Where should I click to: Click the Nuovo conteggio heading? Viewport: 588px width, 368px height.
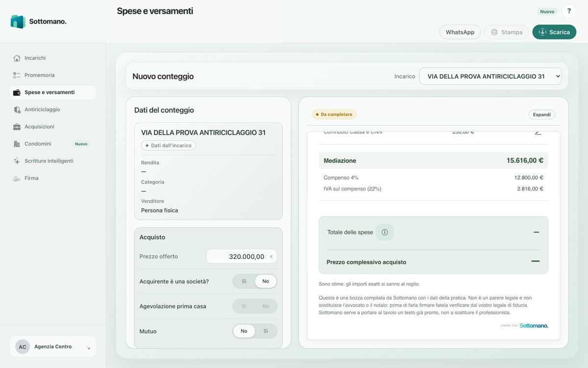[163, 77]
